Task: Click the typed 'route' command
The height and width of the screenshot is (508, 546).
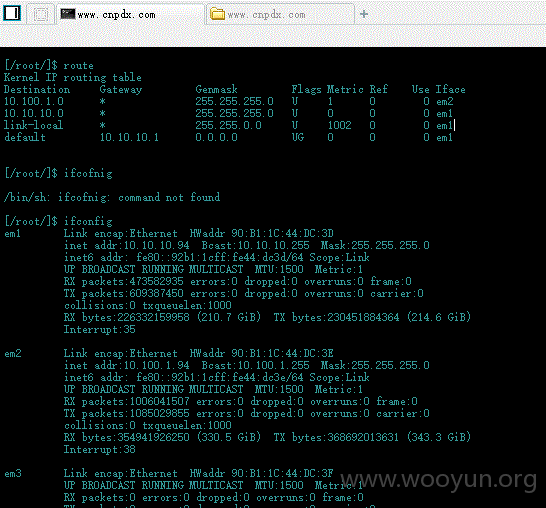Action: [x=78, y=65]
